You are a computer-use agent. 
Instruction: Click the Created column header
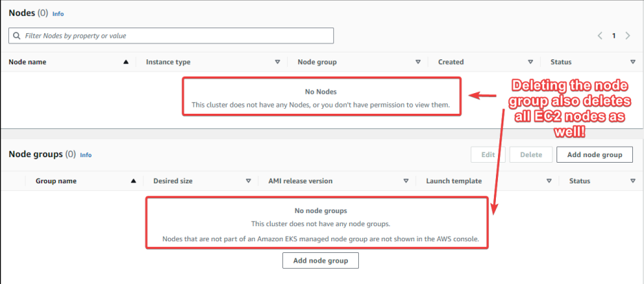pyautogui.click(x=451, y=62)
